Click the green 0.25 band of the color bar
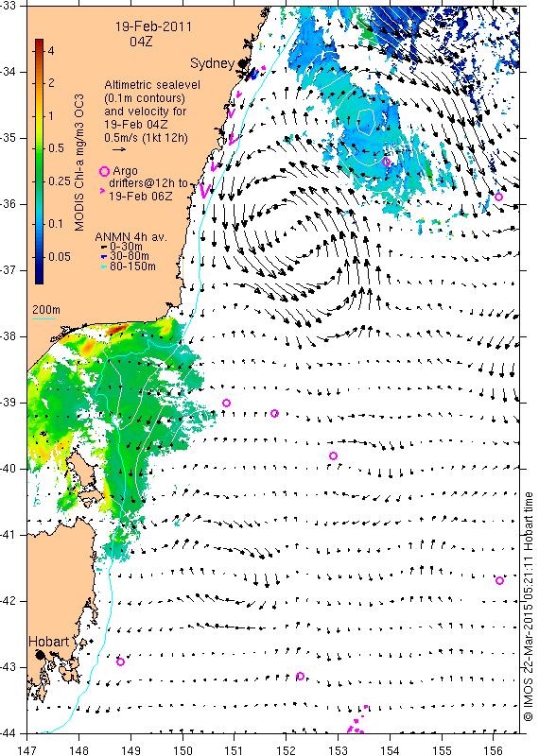Viewport: 539px width, 756px height. tap(39, 181)
